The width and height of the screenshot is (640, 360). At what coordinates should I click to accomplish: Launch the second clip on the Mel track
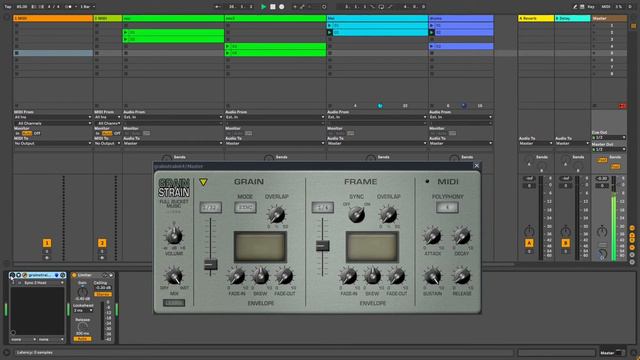tap(330, 32)
